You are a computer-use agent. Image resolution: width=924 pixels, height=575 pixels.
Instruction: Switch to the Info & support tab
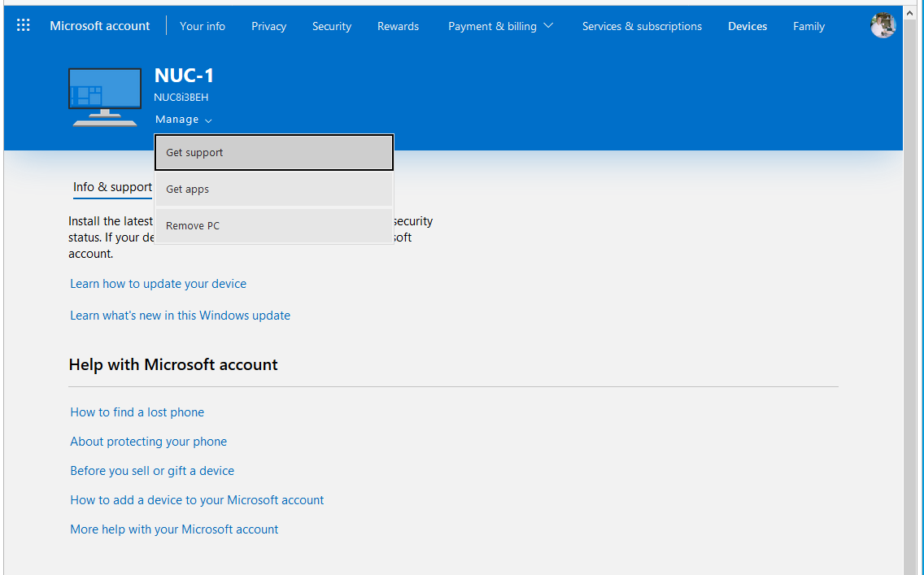click(x=112, y=187)
